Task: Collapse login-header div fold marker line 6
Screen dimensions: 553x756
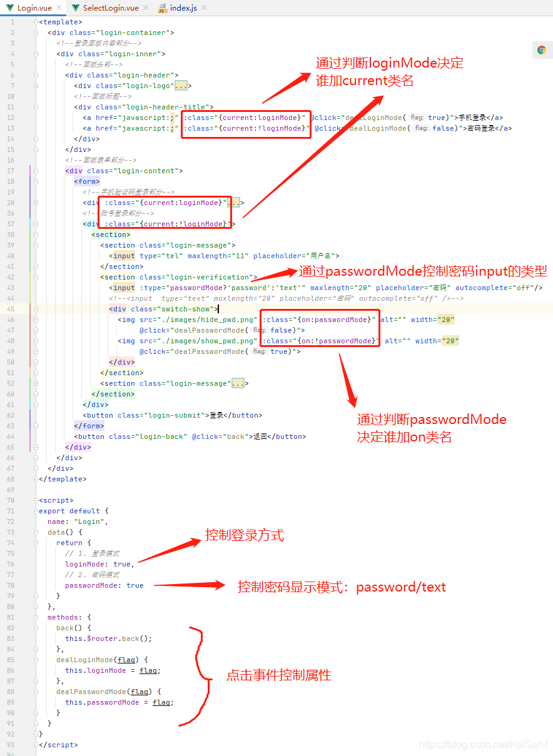Action: click(35, 75)
